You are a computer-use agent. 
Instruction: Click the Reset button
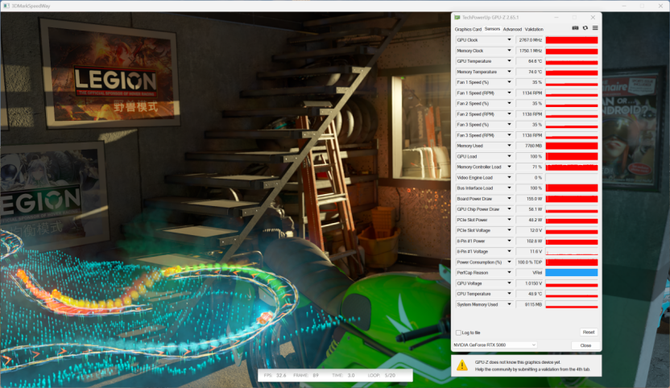pos(588,332)
